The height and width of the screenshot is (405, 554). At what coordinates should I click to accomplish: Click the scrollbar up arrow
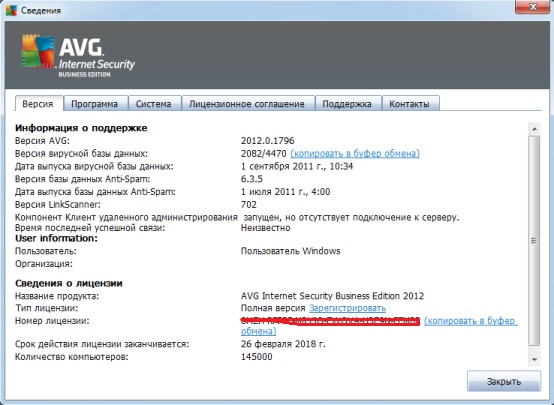[x=534, y=129]
